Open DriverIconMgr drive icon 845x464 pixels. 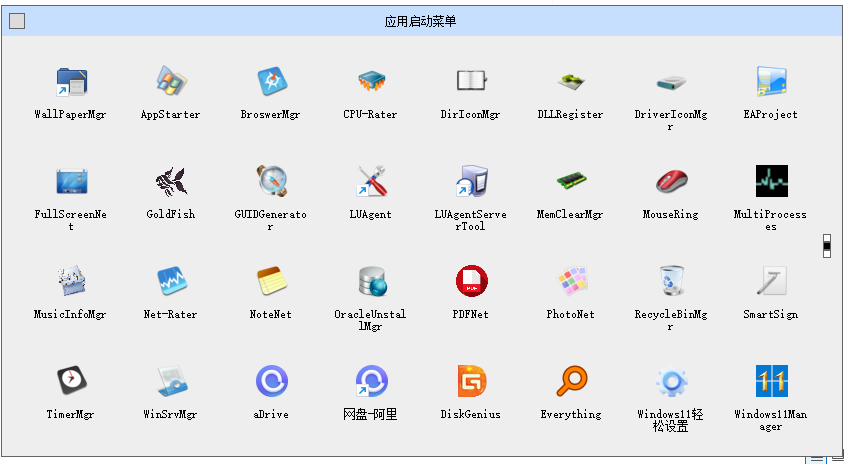(671, 82)
